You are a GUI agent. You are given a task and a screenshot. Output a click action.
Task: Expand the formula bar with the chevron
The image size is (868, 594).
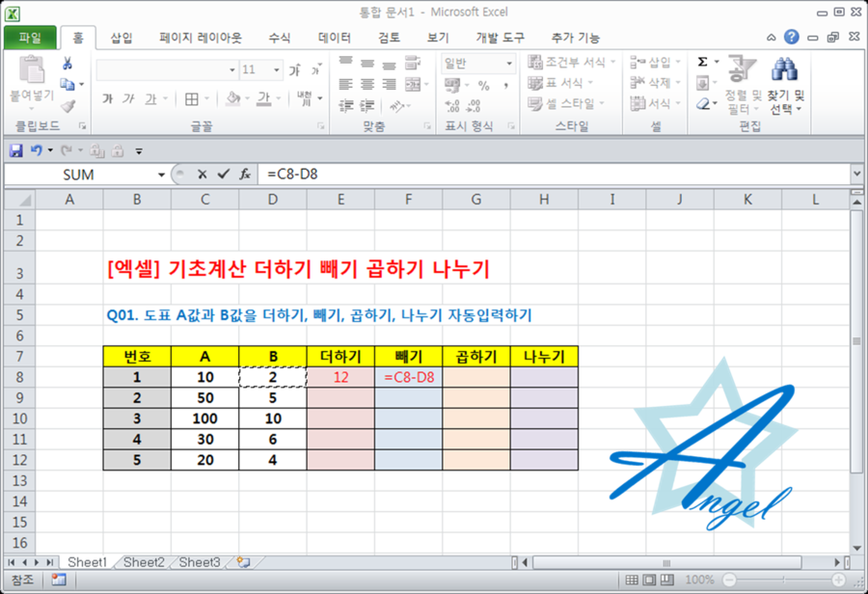(x=856, y=174)
